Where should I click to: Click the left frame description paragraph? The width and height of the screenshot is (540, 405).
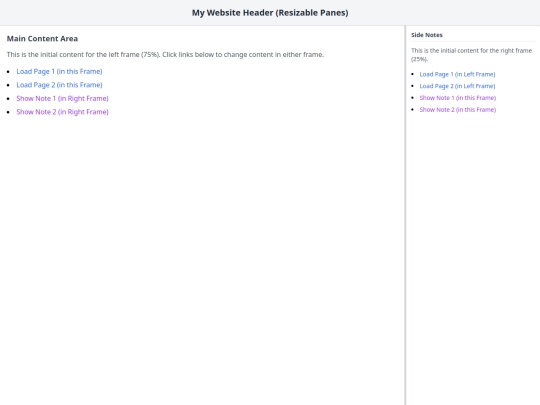165,54
